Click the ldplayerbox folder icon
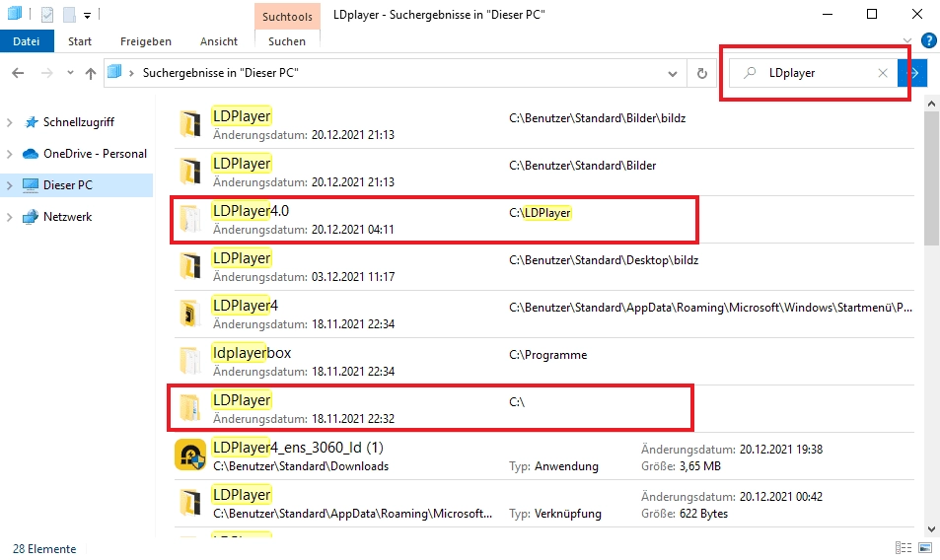Viewport: 940px width, 560px height. [190, 361]
